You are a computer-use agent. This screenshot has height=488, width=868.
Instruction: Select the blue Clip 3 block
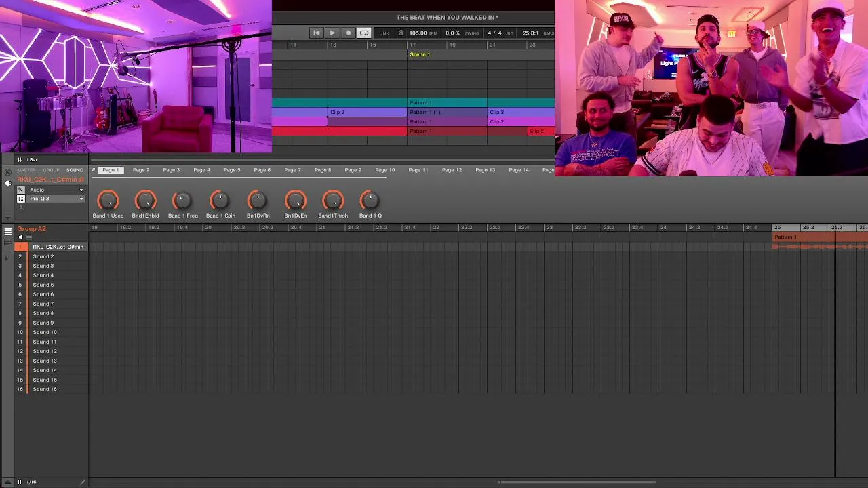(521, 112)
